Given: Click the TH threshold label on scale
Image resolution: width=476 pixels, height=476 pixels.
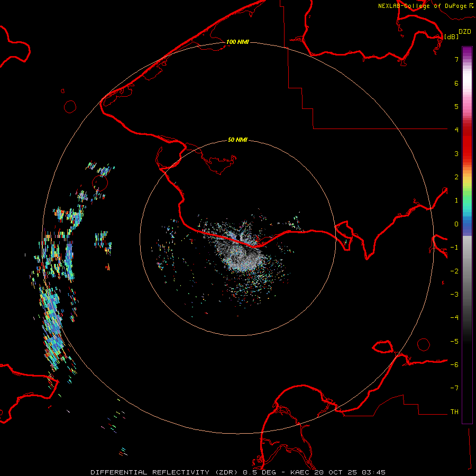Looking at the screenshot, I should coord(454,412).
